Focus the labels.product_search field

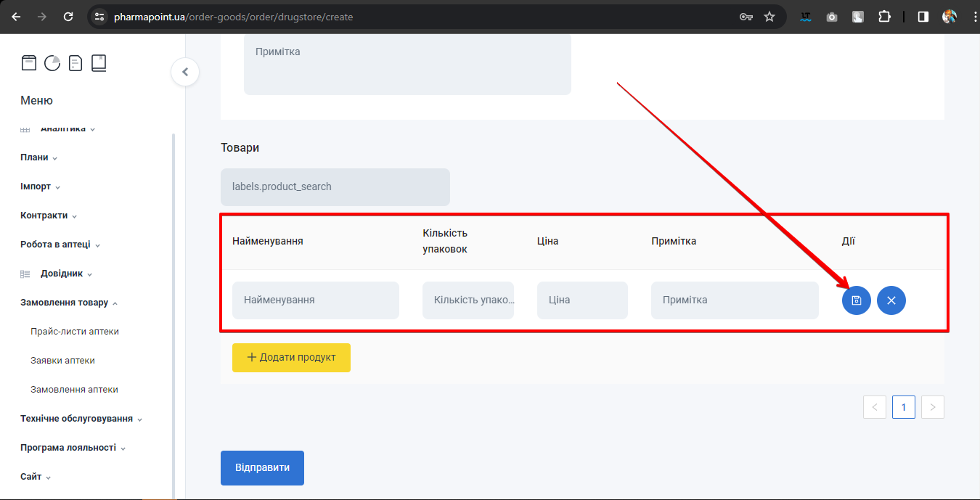click(x=335, y=187)
